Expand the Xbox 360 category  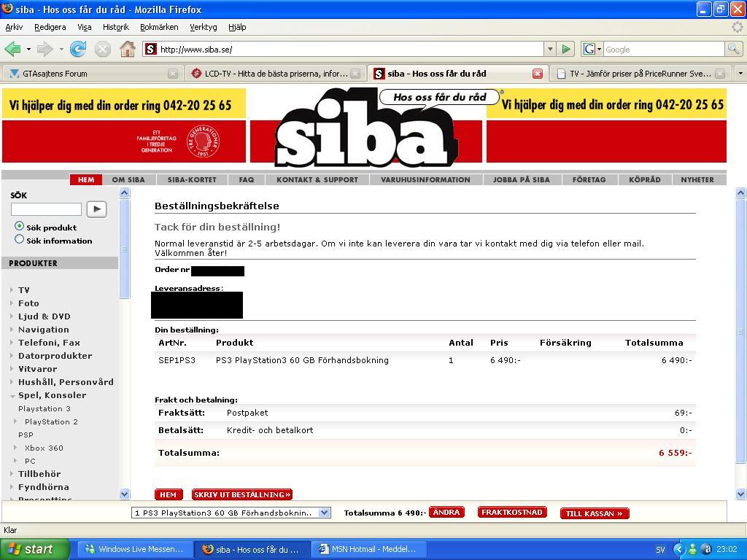coord(16,448)
